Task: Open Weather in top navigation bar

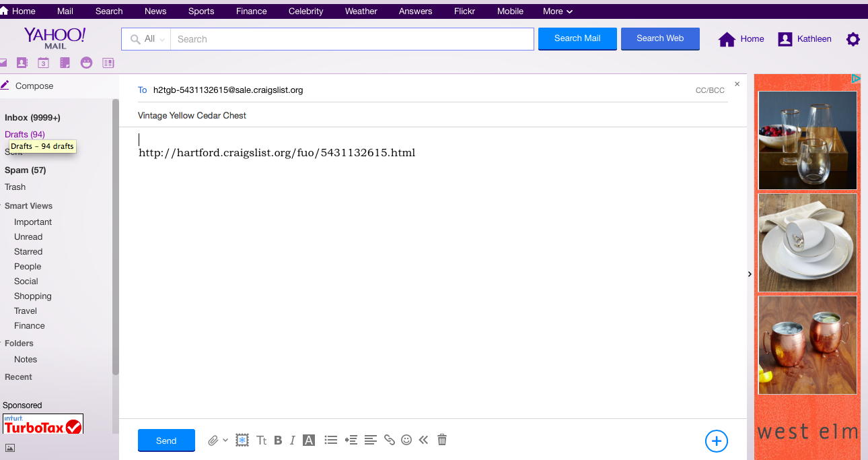Action: click(x=361, y=11)
